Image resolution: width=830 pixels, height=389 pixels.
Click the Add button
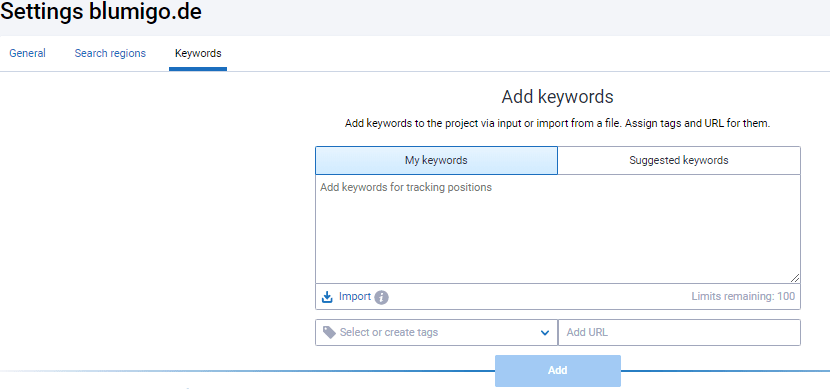pyautogui.click(x=558, y=370)
